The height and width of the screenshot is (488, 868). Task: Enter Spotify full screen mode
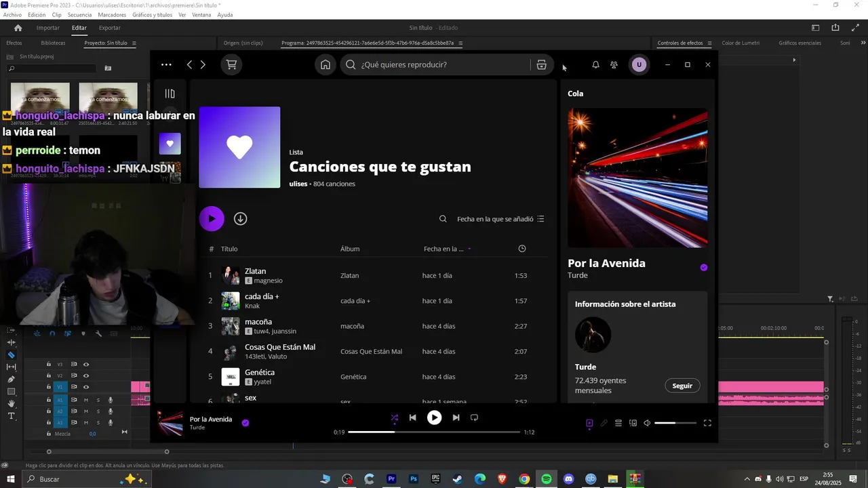[707, 423]
